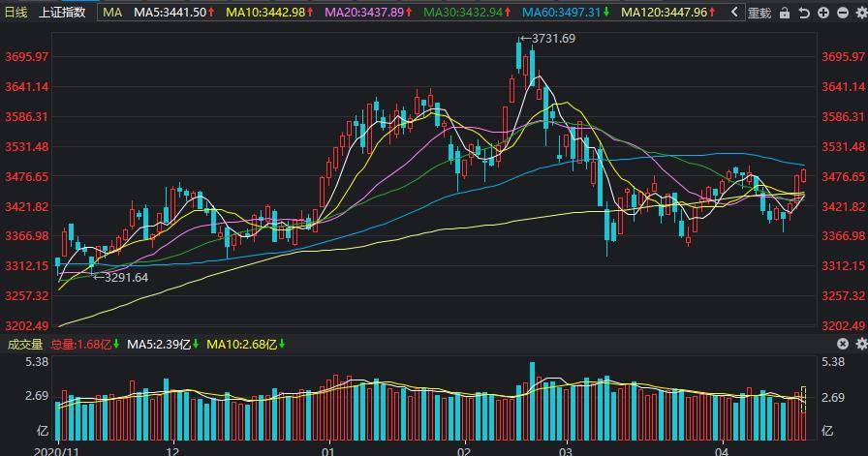Click the 上证指数 index name
This screenshot has width=868, height=456.
(62, 13)
